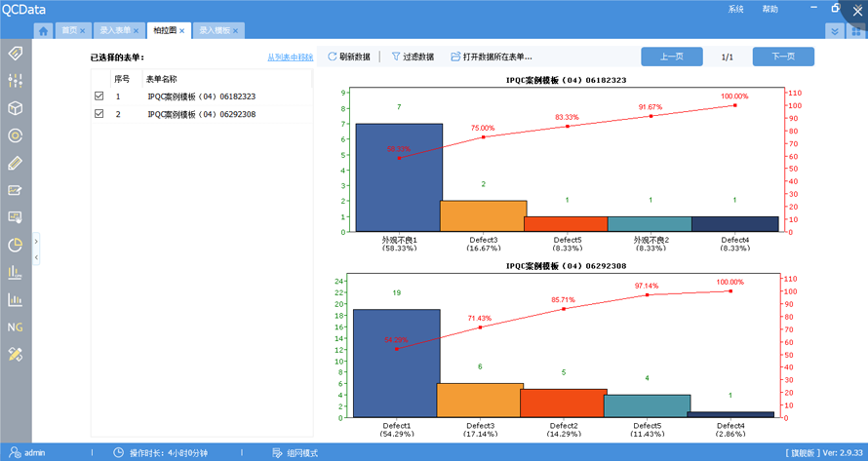Expand side panel with right arrow handle
Viewport: 868px width, 461px height.
[x=36, y=241]
